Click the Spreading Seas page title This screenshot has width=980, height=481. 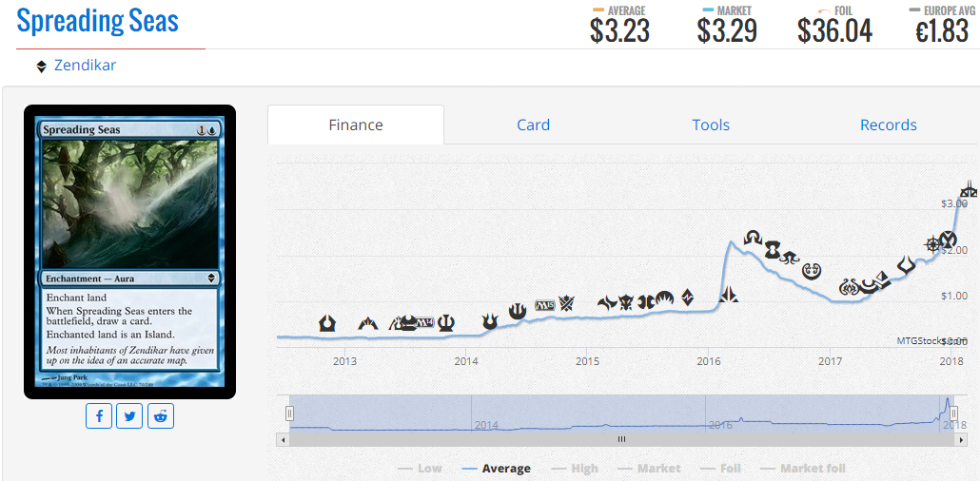coord(97,21)
